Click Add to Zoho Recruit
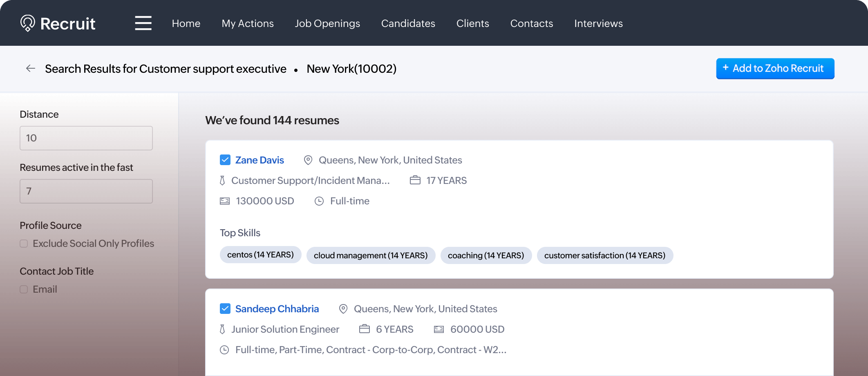 click(x=775, y=68)
